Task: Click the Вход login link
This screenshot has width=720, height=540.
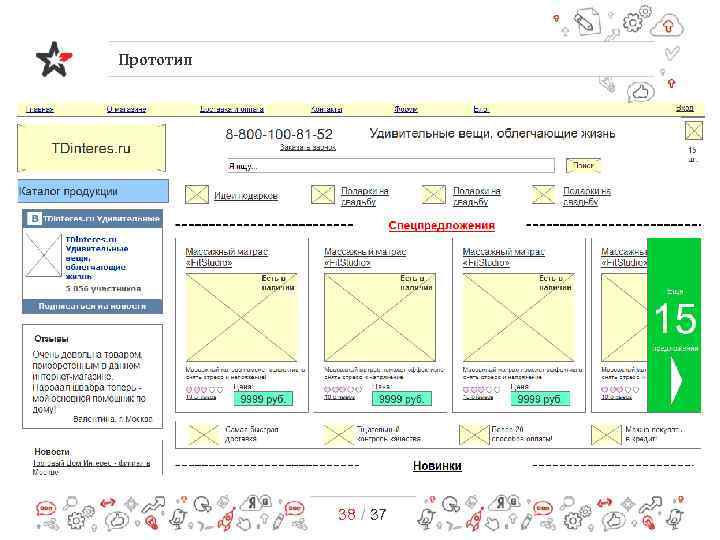Action: pos(685,108)
